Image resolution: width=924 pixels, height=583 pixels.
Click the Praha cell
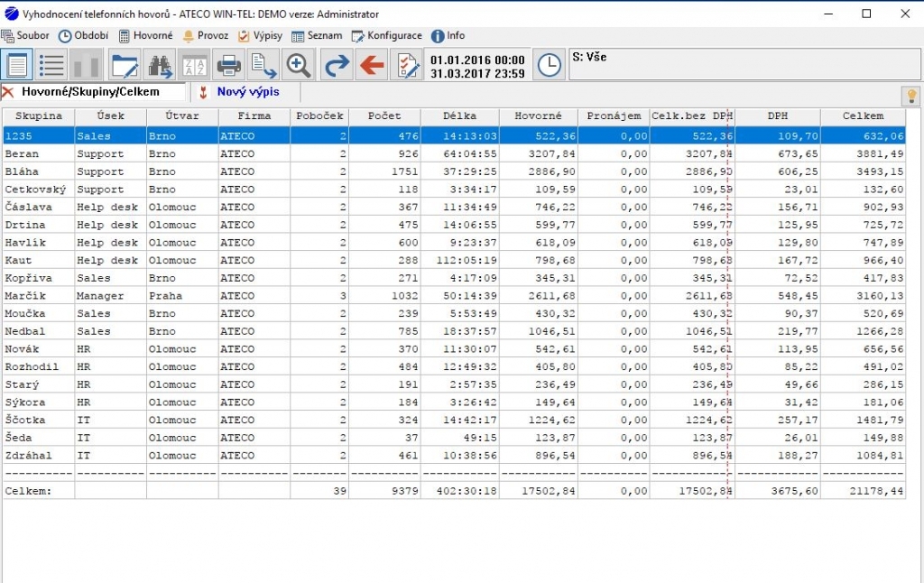(x=182, y=295)
